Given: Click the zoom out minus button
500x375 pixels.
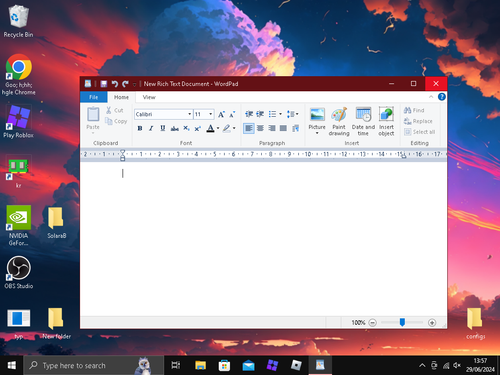Looking at the screenshot, I should [373, 322].
